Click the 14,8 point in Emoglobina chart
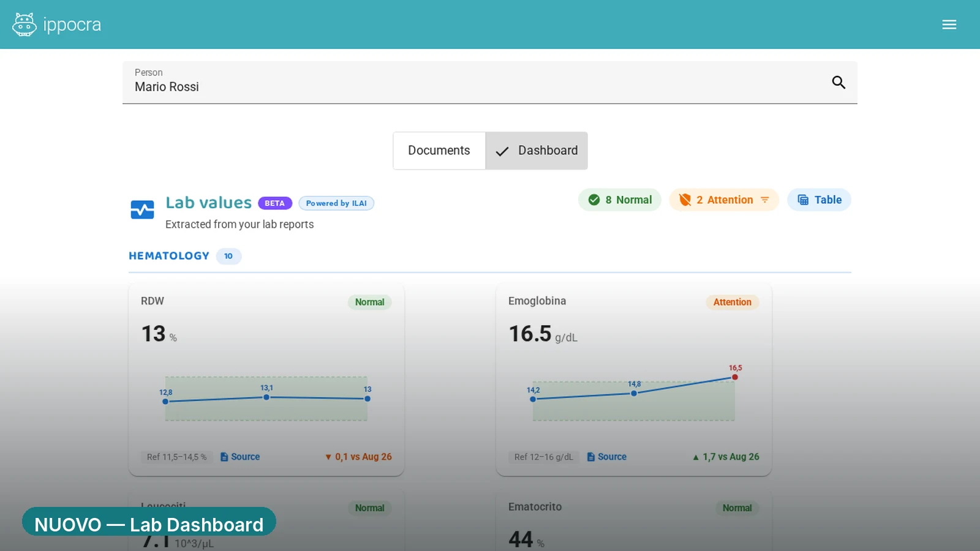This screenshot has width=980, height=551. 634,393
